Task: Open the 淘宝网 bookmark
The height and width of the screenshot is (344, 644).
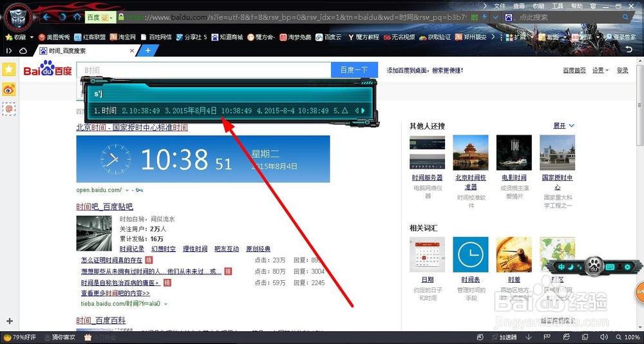Action: click(122, 37)
